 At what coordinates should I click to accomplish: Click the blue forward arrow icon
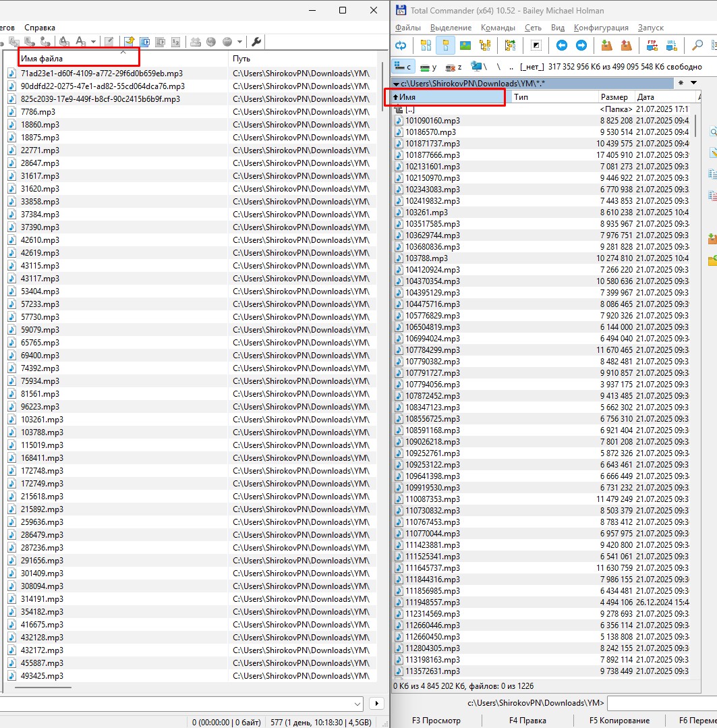(x=581, y=46)
